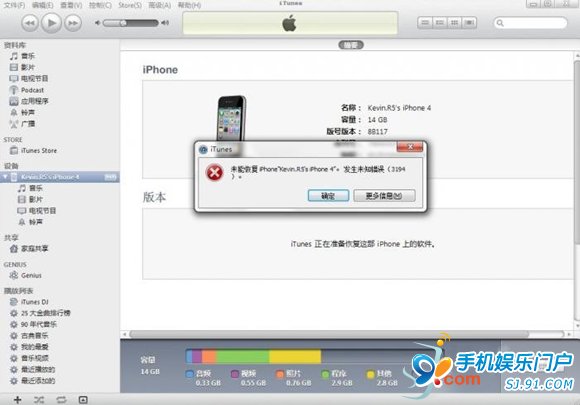Toggle shuffle at the bottom bar
The image size is (580, 405).
[39, 399]
